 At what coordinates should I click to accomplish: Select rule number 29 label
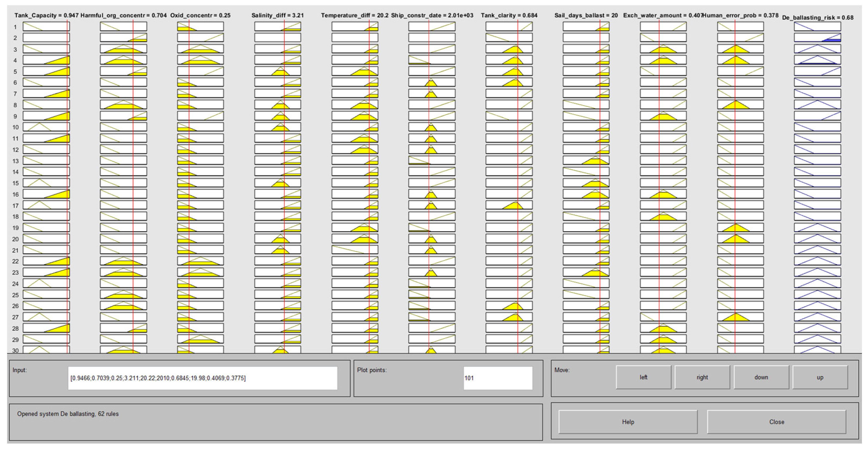tap(15, 340)
